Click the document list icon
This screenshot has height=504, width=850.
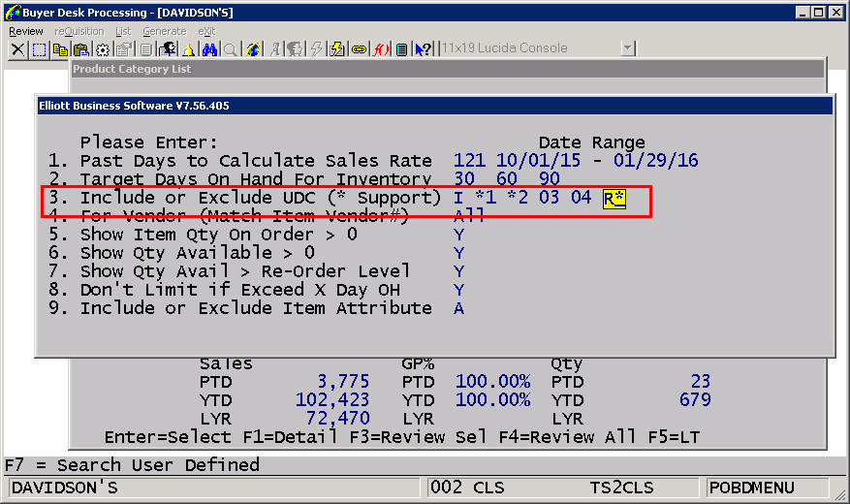145,49
